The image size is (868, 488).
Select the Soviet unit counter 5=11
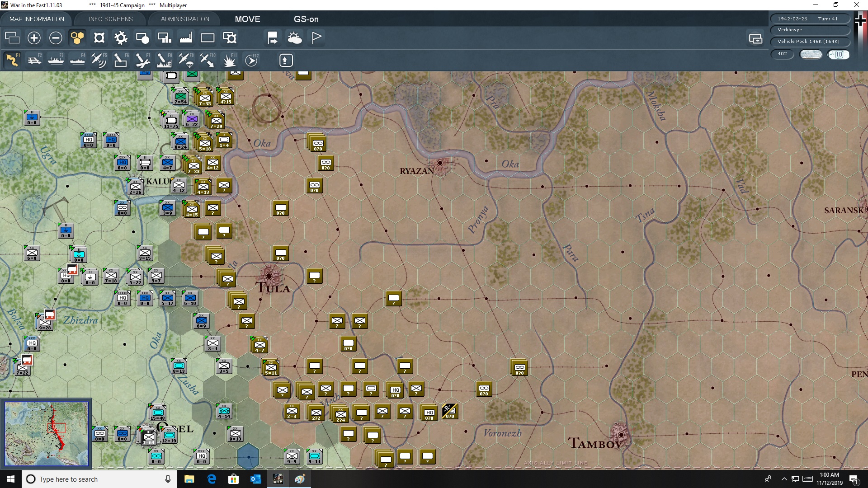pyautogui.click(x=271, y=368)
